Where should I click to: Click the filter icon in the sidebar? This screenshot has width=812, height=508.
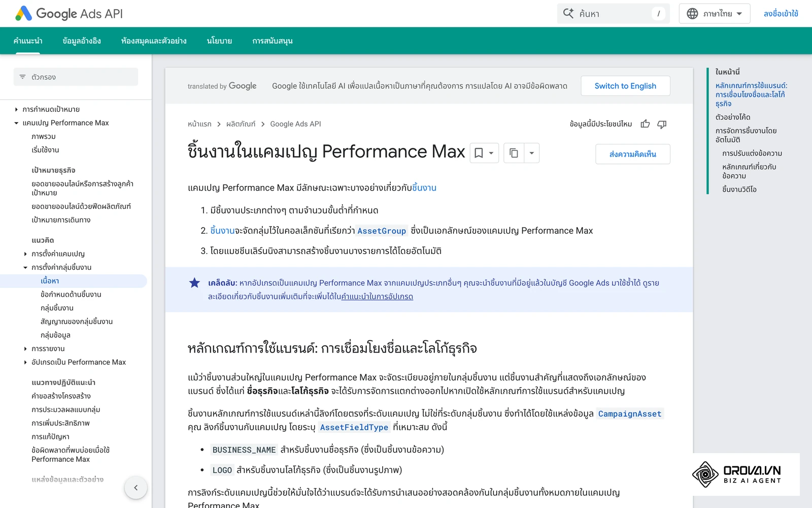(22, 77)
